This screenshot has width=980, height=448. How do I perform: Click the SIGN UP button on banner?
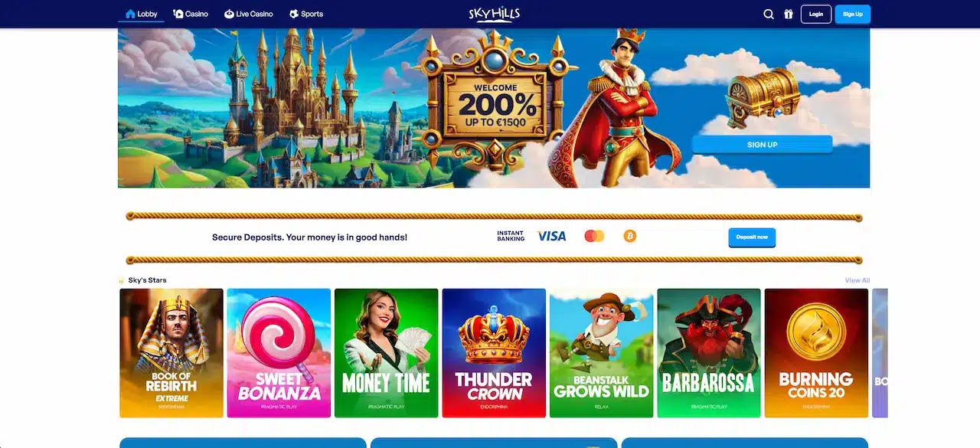pyautogui.click(x=762, y=145)
